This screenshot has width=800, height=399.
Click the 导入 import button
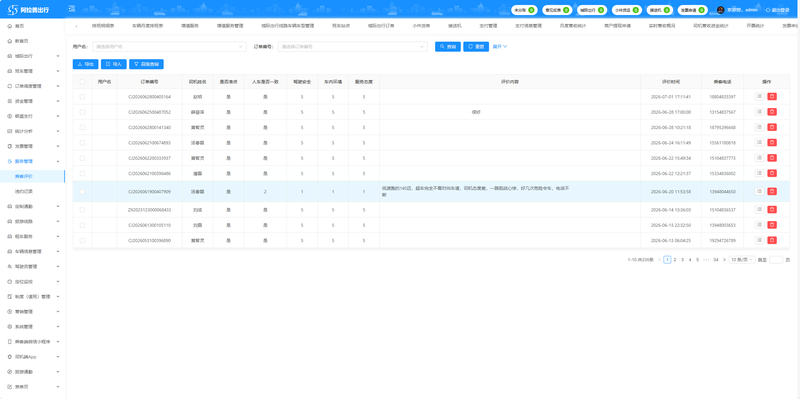click(114, 64)
